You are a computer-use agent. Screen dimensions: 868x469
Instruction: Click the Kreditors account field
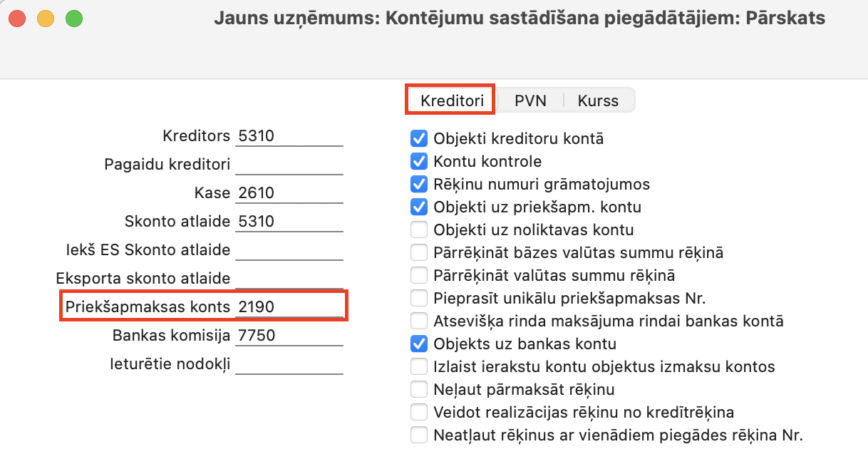pyautogui.click(x=289, y=136)
